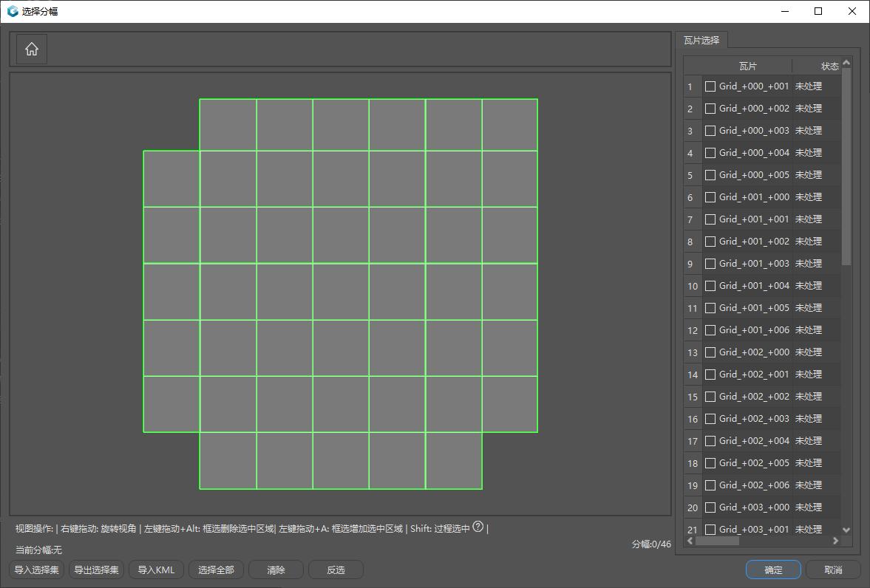Maximize the 选择分幅 window
This screenshot has width=870, height=588.
pyautogui.click(x=818, y=11)
